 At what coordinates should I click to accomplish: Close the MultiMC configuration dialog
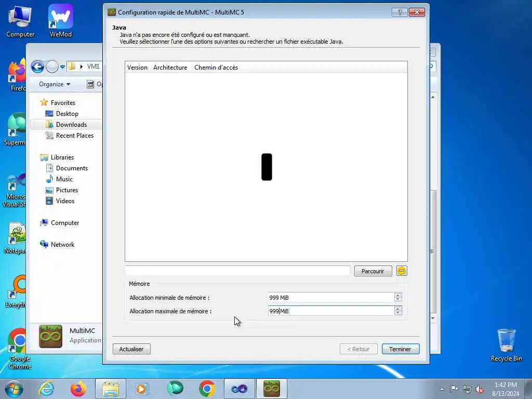417,12
